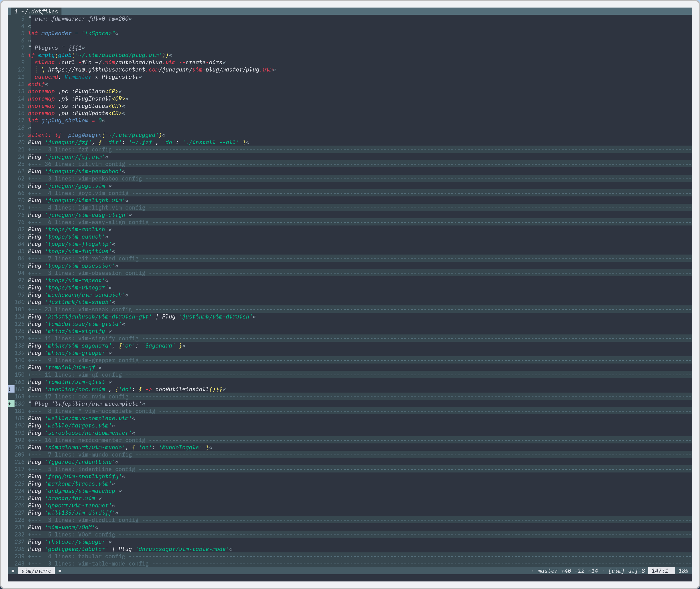Screen dimensions: 700x589
Task: Click the vim/vimrc filename in statusline
Action: click(x=36, y=571)
